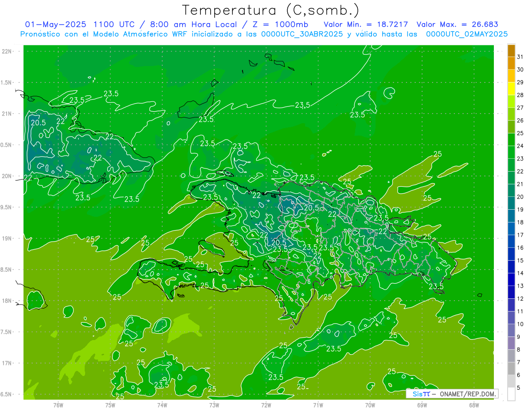Click the '17N' latitude axis label
Viewport: 532px width, 411px height.
(7, 363)
